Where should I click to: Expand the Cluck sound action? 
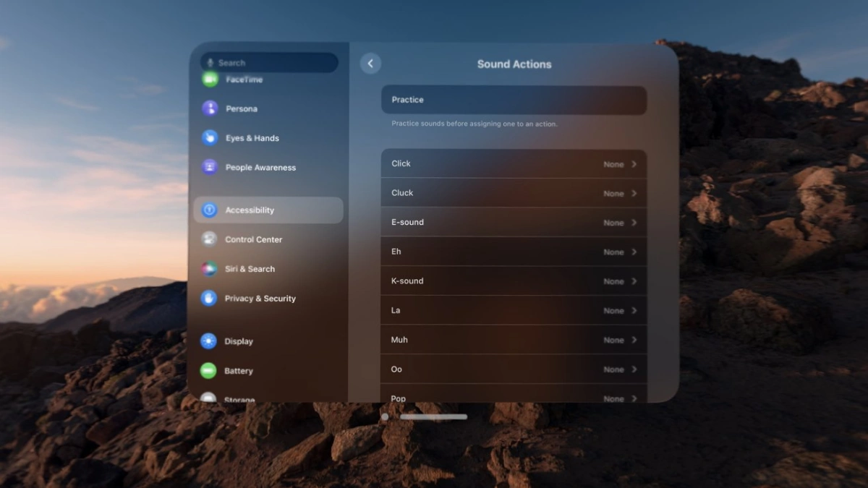(514, 192)
